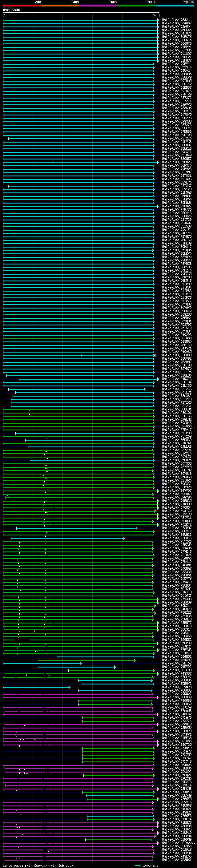The height and width of the screenshot is (868, 197).
Task: Click label UniRef100_B9GY90
Action: coord(177,498)
